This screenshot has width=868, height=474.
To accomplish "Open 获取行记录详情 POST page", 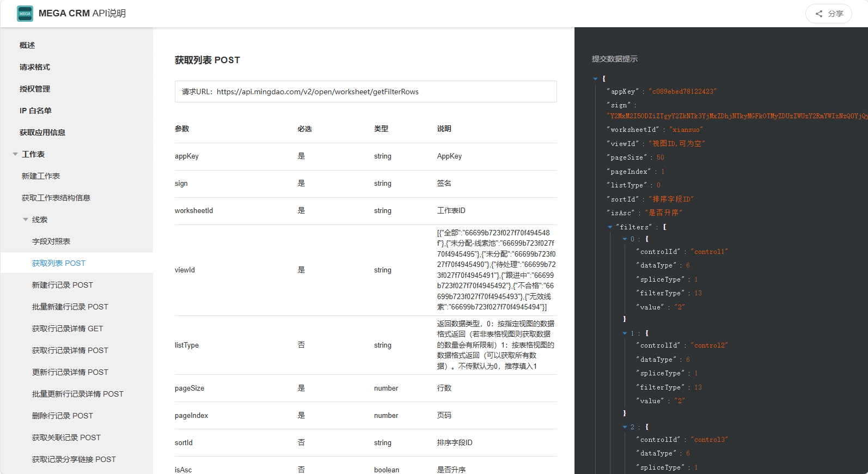I will [x=70, y=350].
